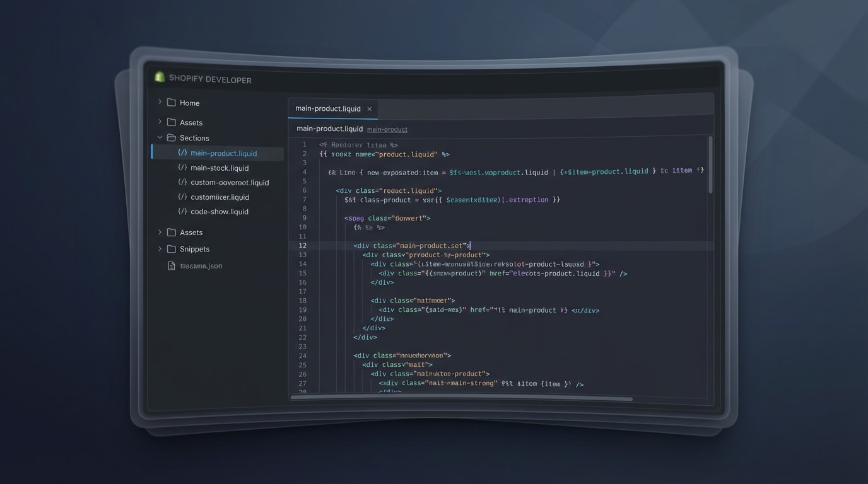Click the code icon beside customiicer.liquid
The height and width of the screenshot is (484, 868).
[182, 197]
